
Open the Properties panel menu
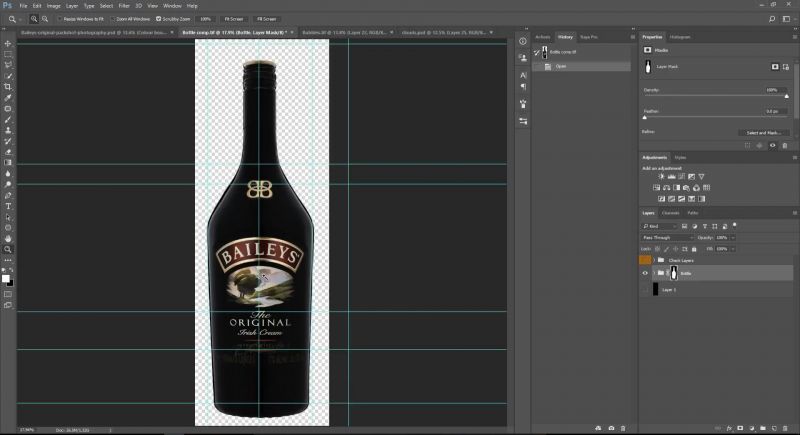pos(794,37)
